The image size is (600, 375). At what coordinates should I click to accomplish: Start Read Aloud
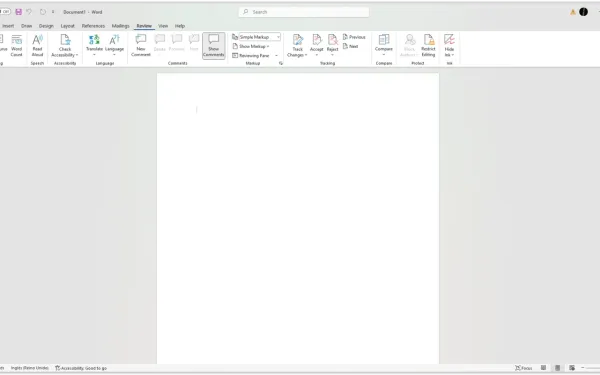[x=37, y=46]
